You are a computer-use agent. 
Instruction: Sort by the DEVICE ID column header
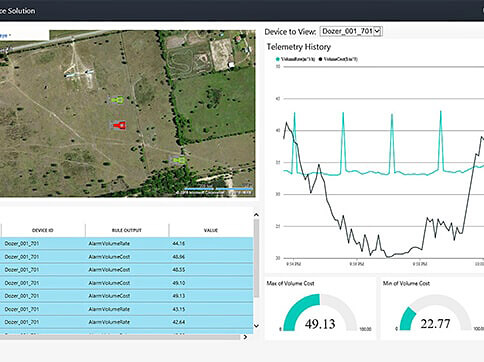pyautogui.click(x=43, y=230)
